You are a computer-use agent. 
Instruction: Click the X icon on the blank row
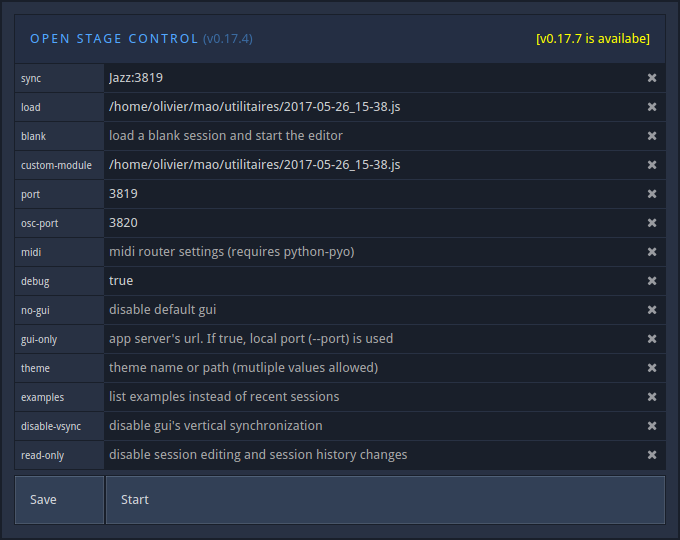[652, 136]
